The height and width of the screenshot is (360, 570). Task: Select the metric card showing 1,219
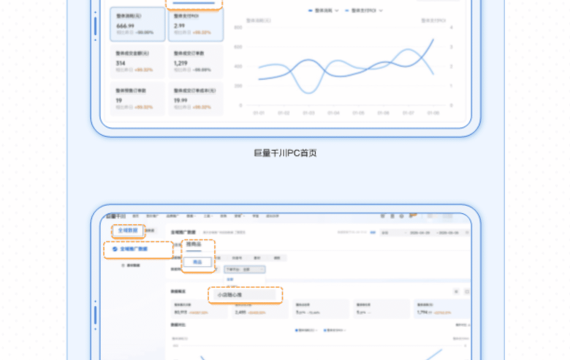click(196, 61)
